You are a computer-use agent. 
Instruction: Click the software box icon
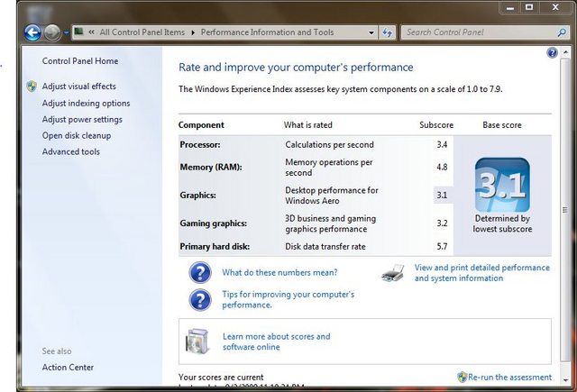point(197,342)
